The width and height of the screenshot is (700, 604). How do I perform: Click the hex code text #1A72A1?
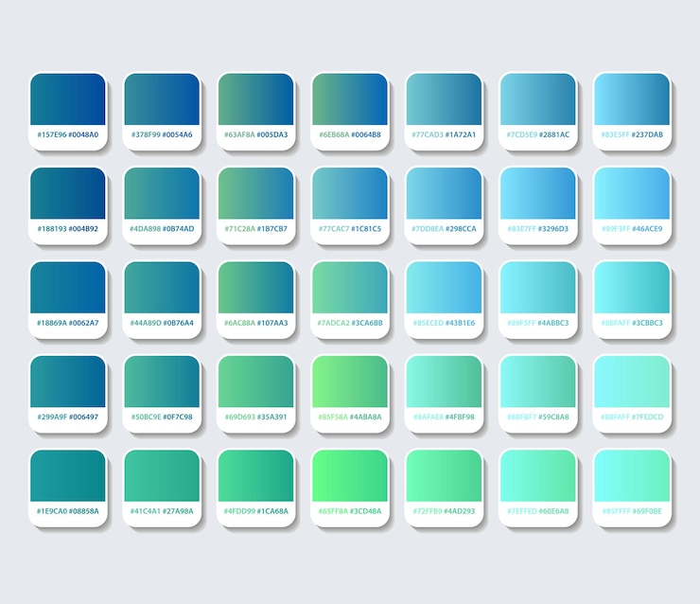[x=461, y=134]
